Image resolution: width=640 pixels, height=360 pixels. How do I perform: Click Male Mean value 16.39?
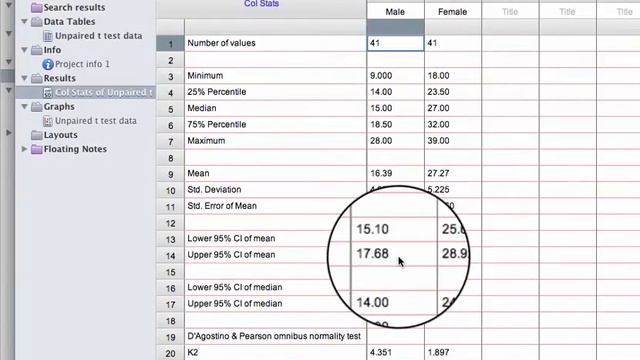click(x=381, y=173)
